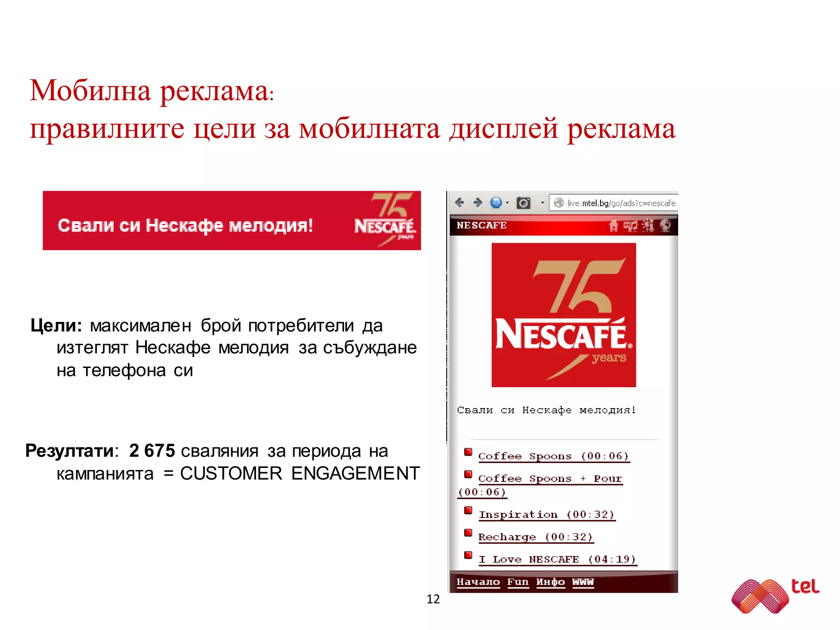Click the info icon in red header
Viewport: 840px width, 630px height.
click(648, 226)
